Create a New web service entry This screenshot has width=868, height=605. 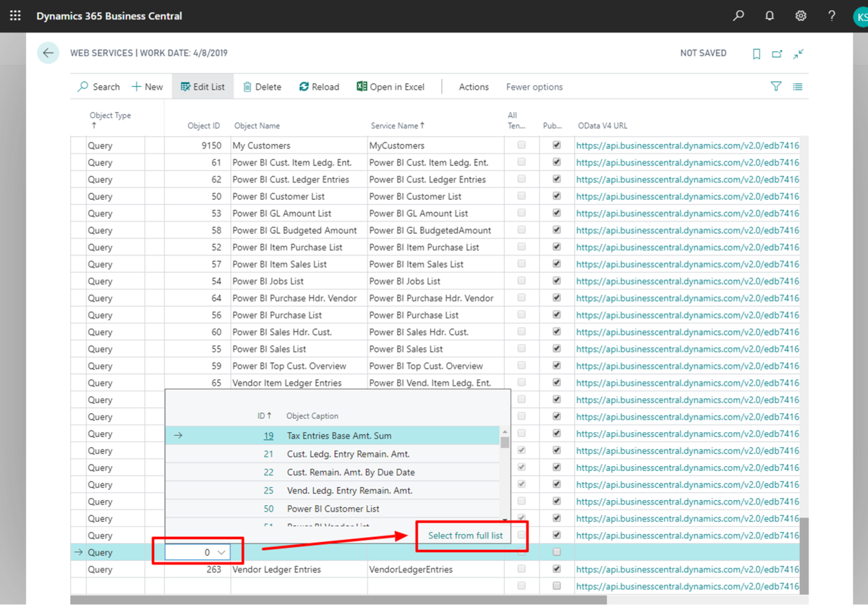(148, 87)
